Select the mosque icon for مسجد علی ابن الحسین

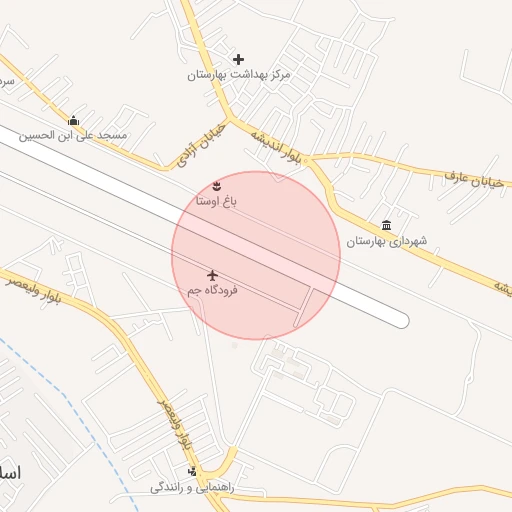[x=73, y=121]
